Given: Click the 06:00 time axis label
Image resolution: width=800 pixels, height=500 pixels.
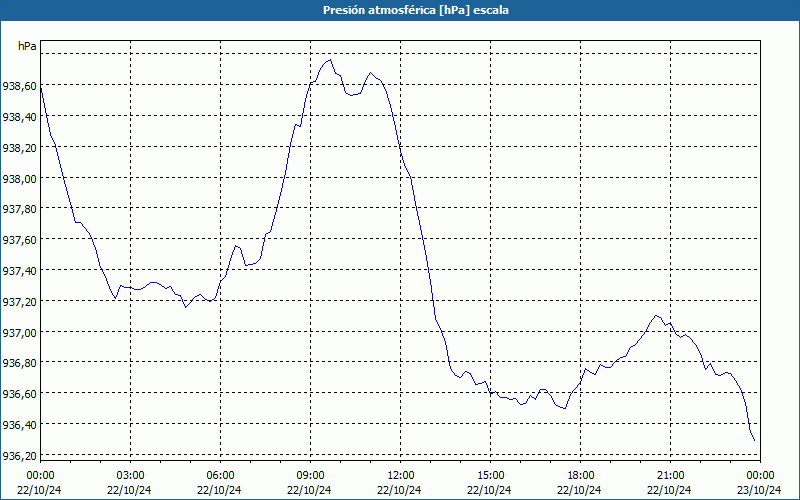Looking at the screenshot, I should point(220,476).
